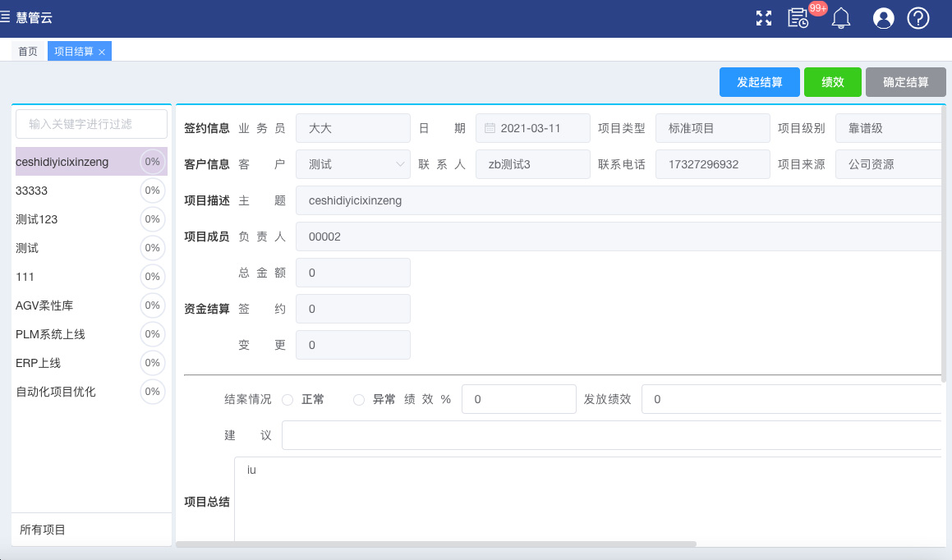
Task: Select the 异常 radio button
Action: click(359, 399)
